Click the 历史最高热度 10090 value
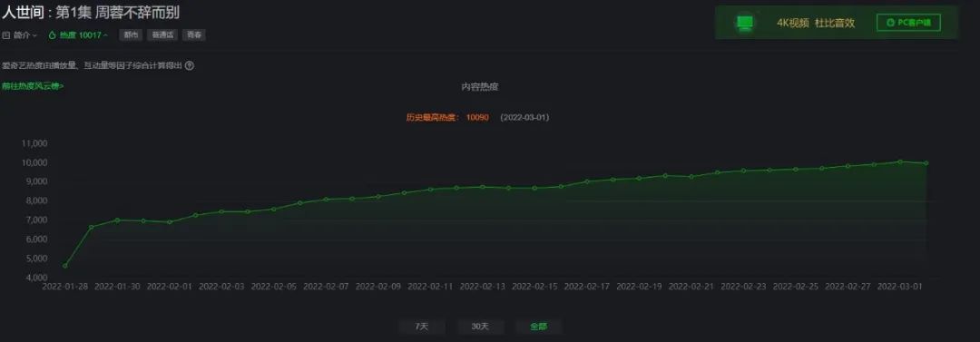 tap(477, 118)
